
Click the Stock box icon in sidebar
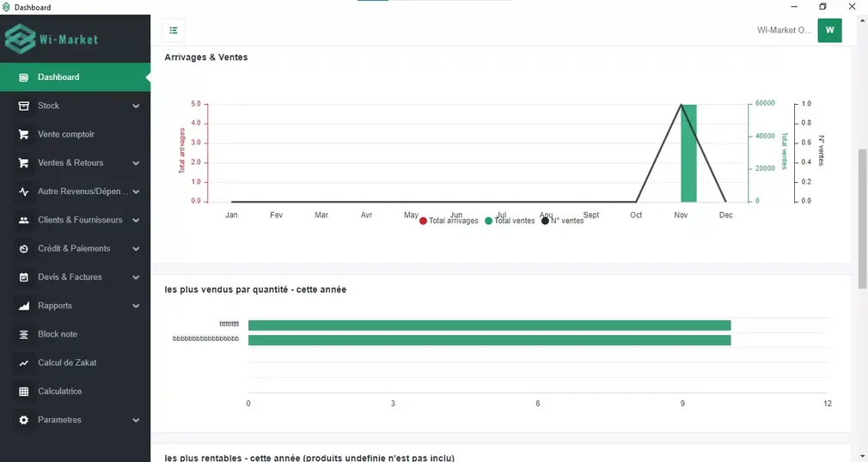(x=23, y=106)
